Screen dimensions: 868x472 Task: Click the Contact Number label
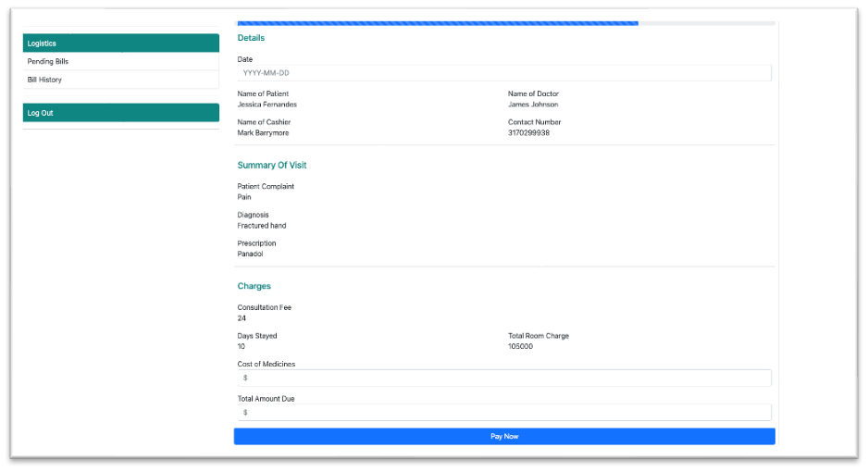(534, 122)
